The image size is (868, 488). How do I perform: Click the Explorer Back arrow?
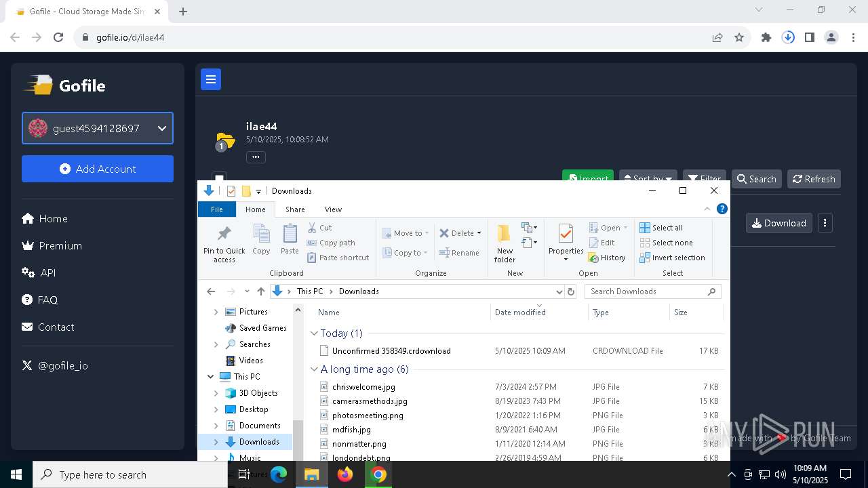[211, 291]
